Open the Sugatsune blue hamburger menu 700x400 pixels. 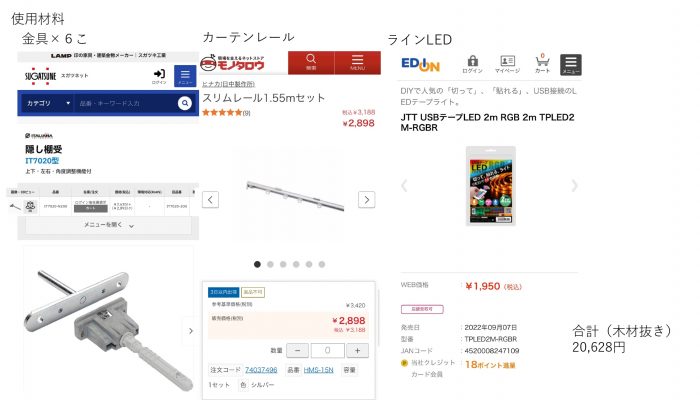(x=185, y=76)
